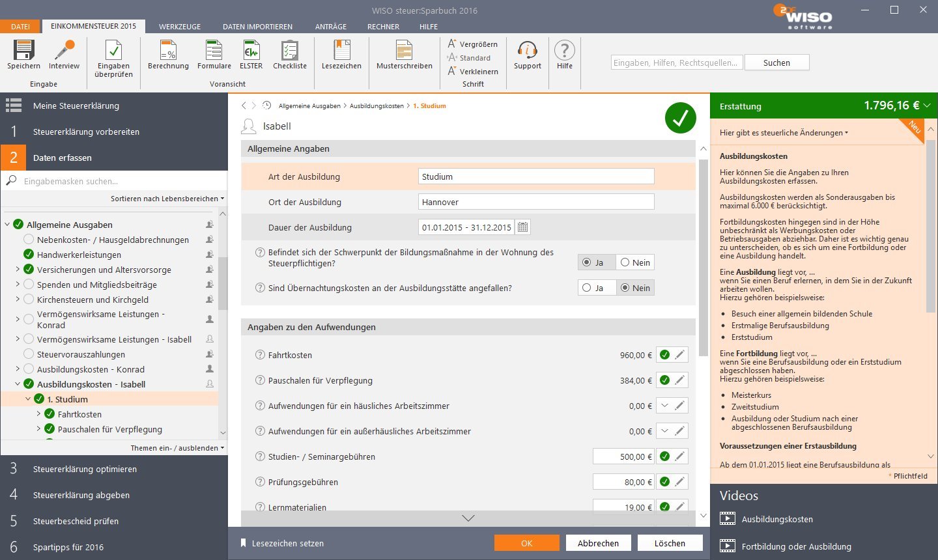
Task: Open Musterschreiben templates
Action: pos(404,51)
